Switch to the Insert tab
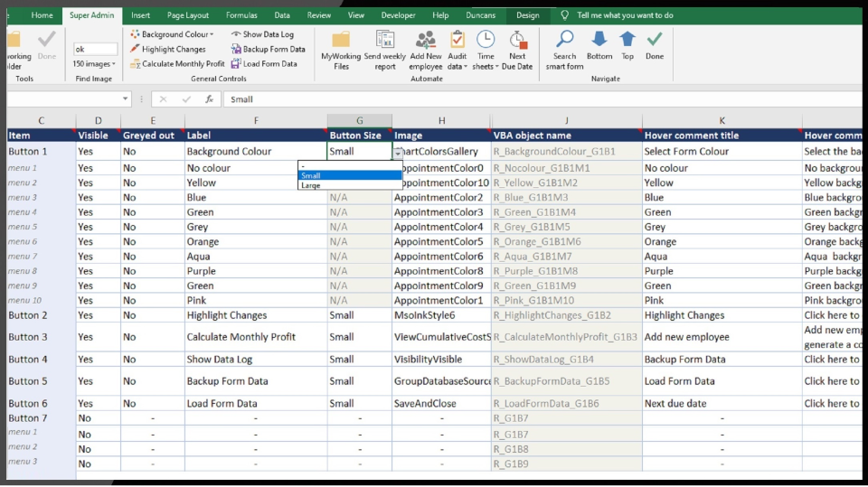This screenshot has width=868, height=487. coord(141,15)
